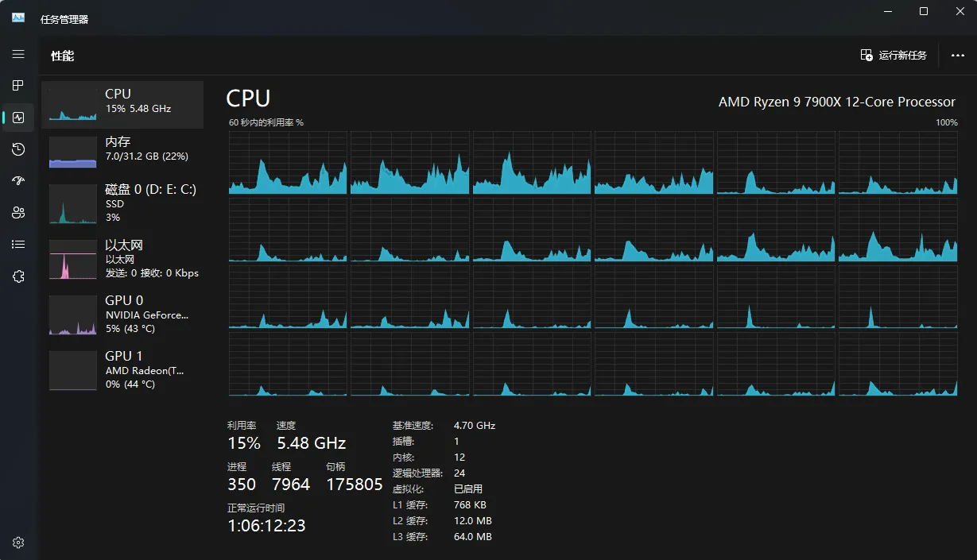Open the Startup apps view icon
977x560 pixels.
point(18,181)
